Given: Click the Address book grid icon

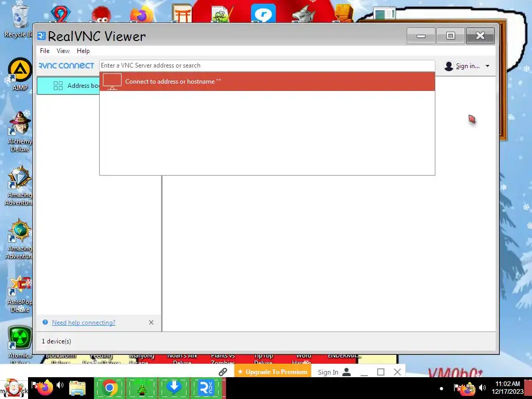Looking at the screenshot, I should pos(58,86).
